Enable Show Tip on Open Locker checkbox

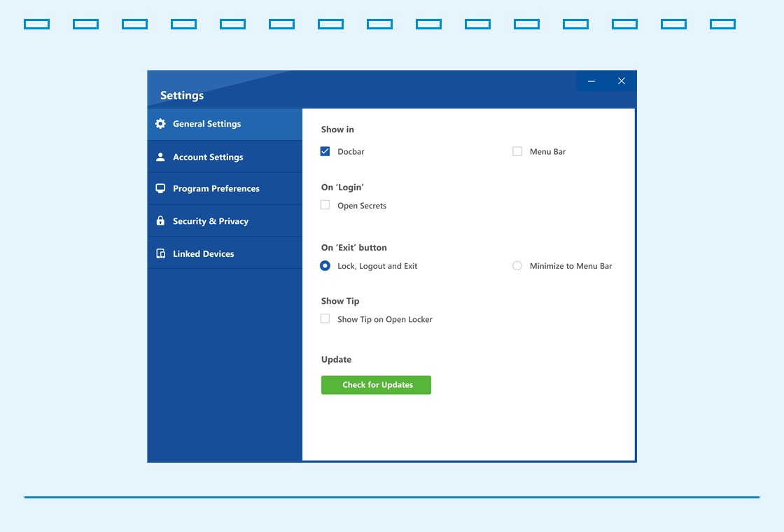coord(325,318)
